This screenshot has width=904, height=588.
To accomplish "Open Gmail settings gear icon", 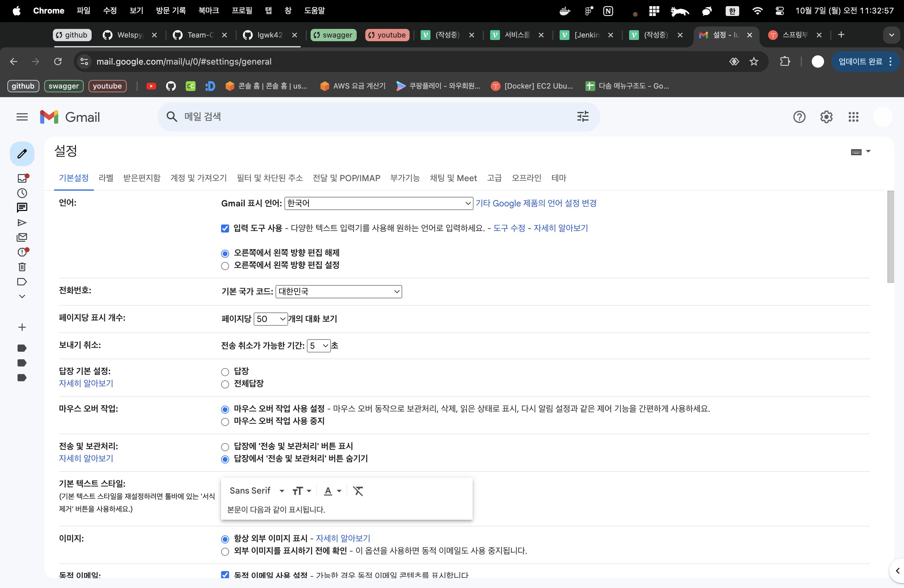I will tap(826, 117).
